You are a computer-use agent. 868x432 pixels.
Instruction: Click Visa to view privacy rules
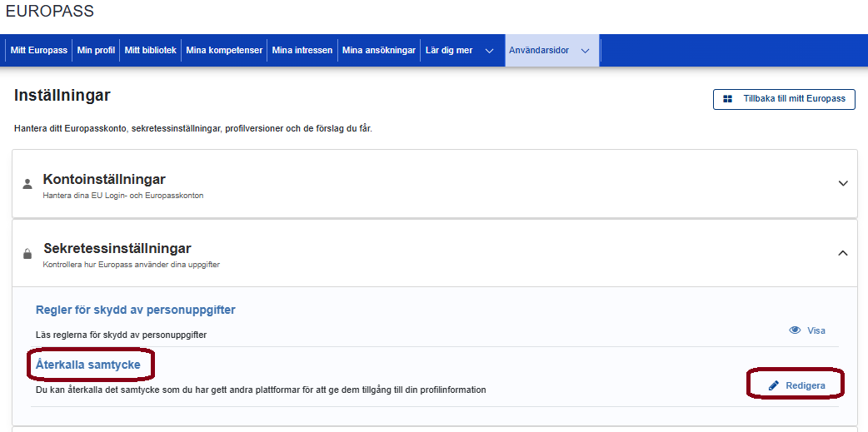point(816,330)
